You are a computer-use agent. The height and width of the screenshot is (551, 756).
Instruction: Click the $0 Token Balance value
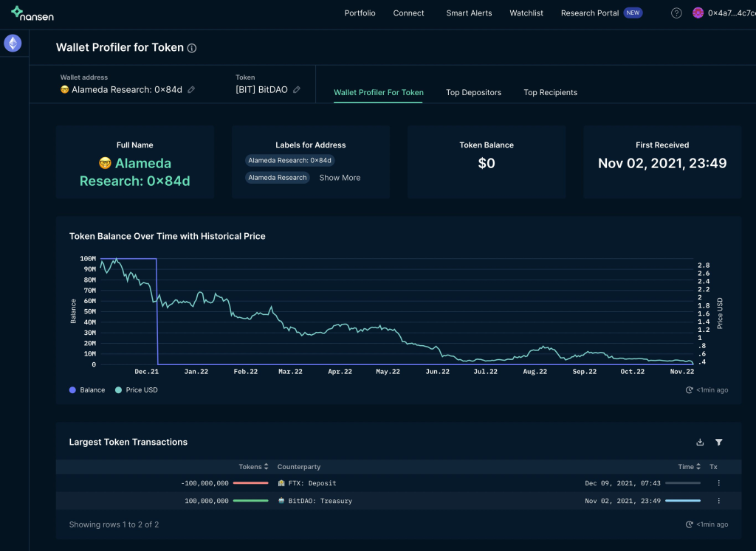point(487,163)
